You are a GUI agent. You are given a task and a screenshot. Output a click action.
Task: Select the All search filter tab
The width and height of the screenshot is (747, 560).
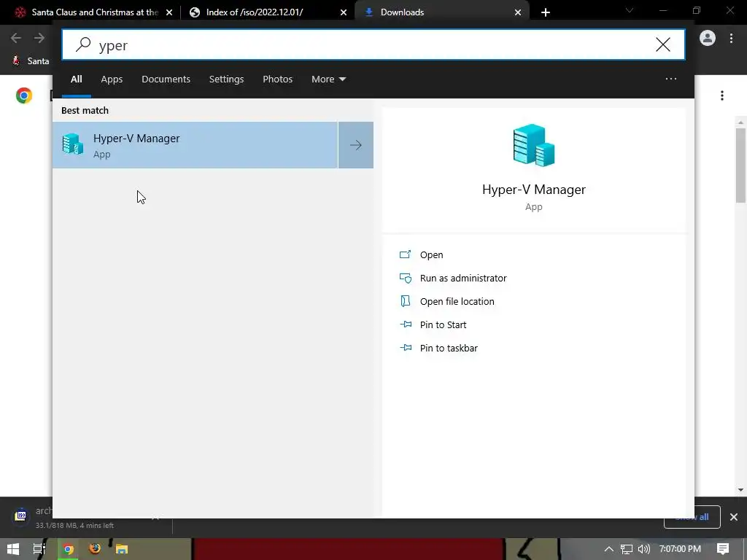[76, 79]
